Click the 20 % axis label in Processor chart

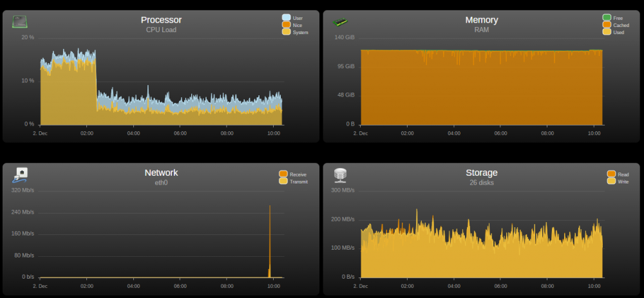[28, 37]
